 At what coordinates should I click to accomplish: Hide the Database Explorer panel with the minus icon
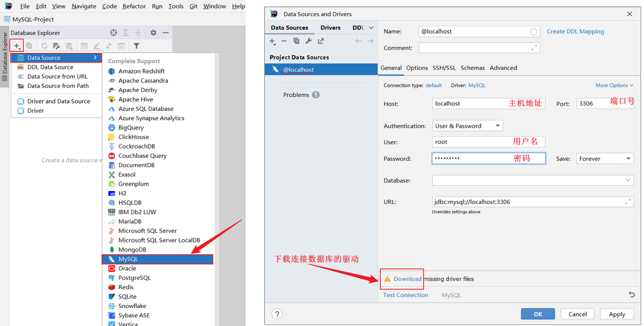pos(166,33)
